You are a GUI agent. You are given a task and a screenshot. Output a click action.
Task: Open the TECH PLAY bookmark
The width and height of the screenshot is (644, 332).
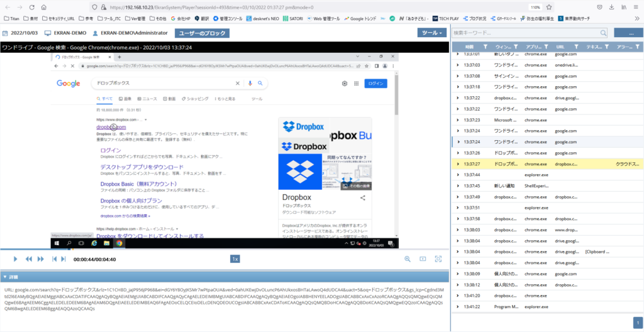pos(445,18)
